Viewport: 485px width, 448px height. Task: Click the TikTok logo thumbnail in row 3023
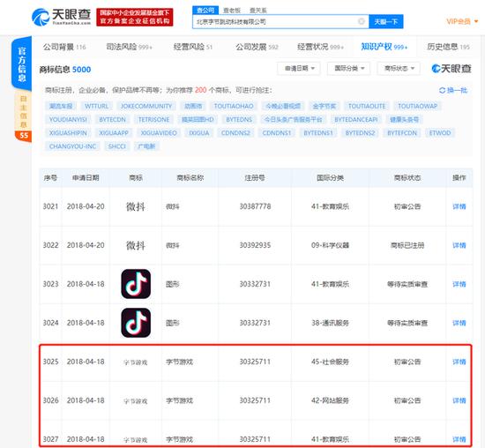136,284
